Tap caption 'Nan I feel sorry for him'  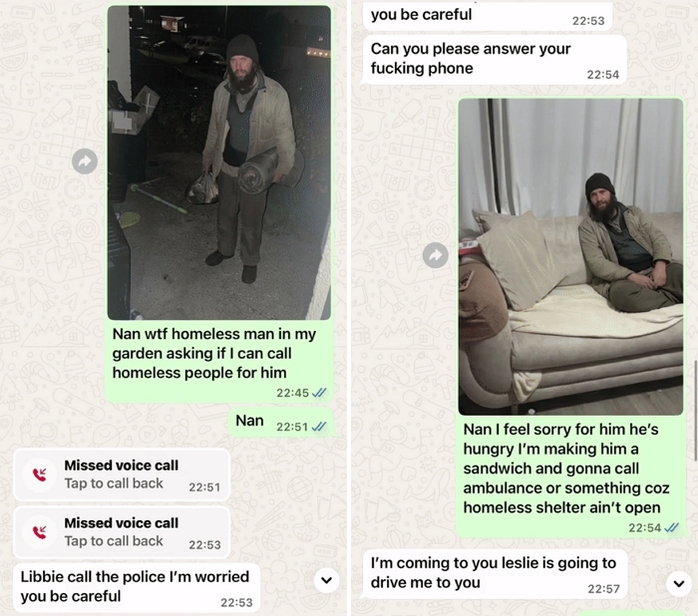coord(566,468)
